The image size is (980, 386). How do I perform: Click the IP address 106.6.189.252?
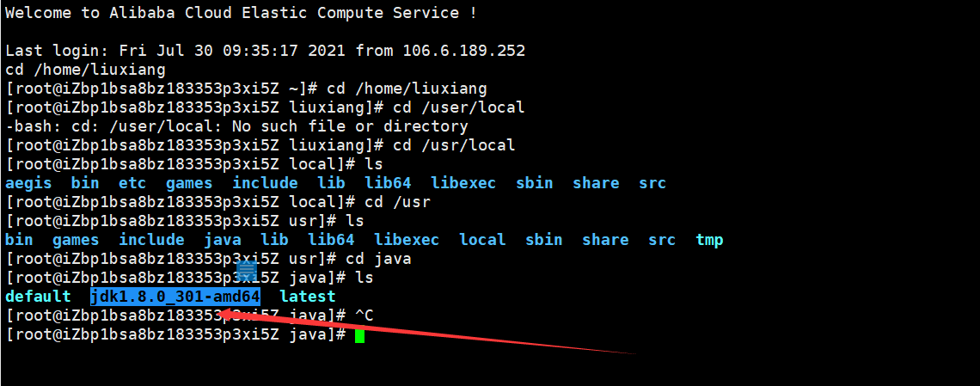[463, 51]
